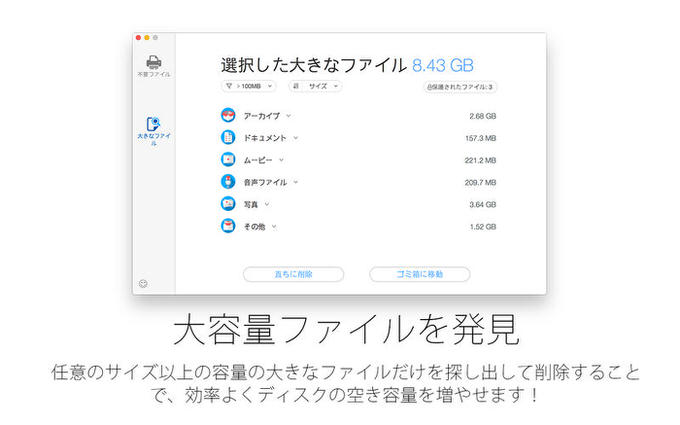Viewport: 680px width, 425px height.
Task: Click the 写真 category icon
Action: click(227, 204)
